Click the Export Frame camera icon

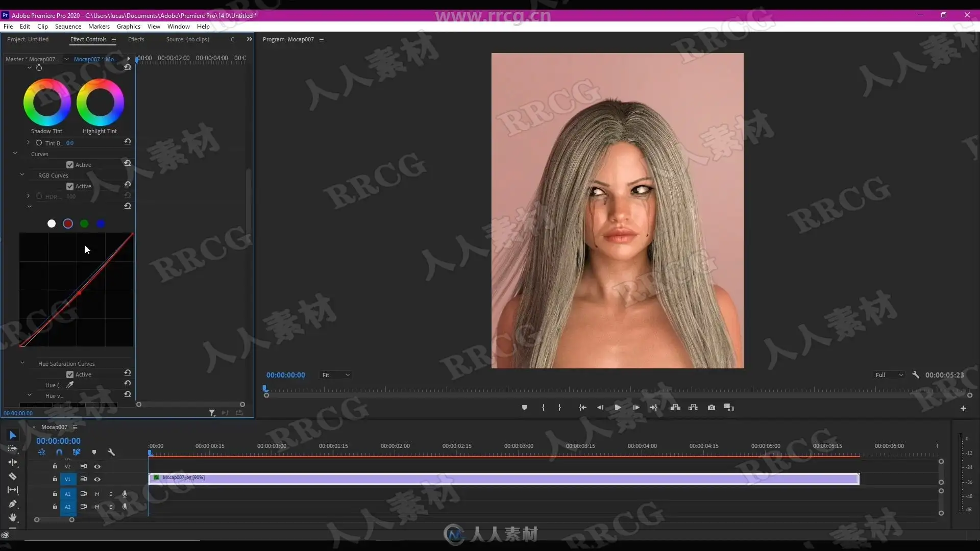click(x=711, y=408)
